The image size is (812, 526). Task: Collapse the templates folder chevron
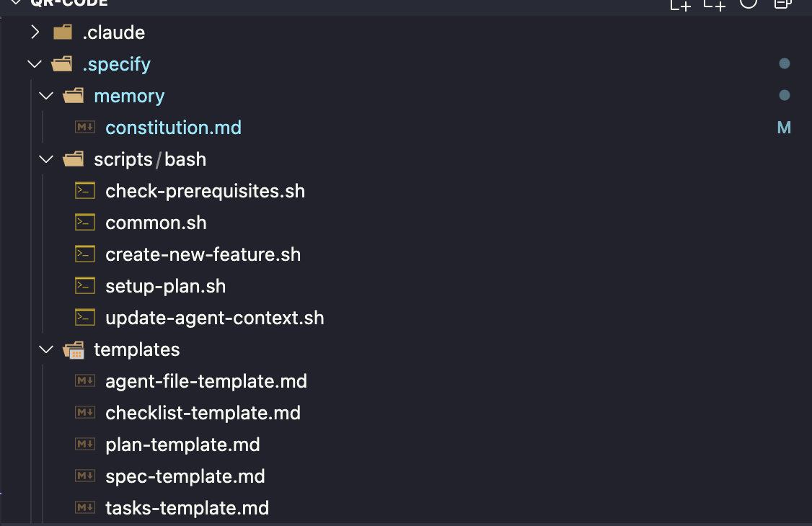click(x=46, y=349)
